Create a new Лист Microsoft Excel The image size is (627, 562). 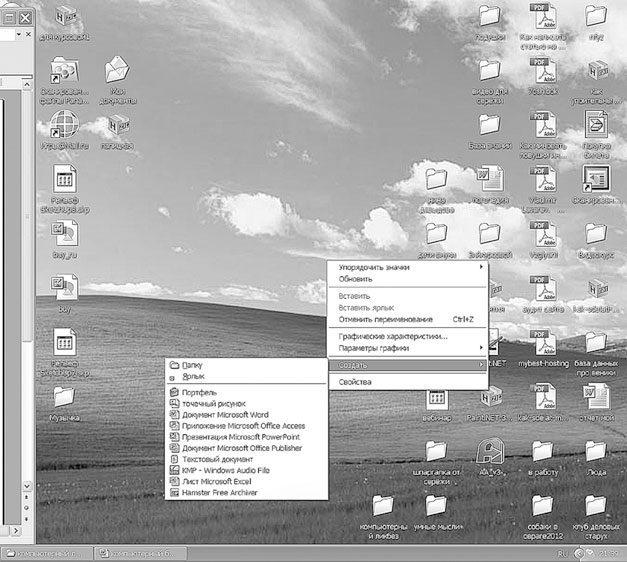tap(246, 482)
